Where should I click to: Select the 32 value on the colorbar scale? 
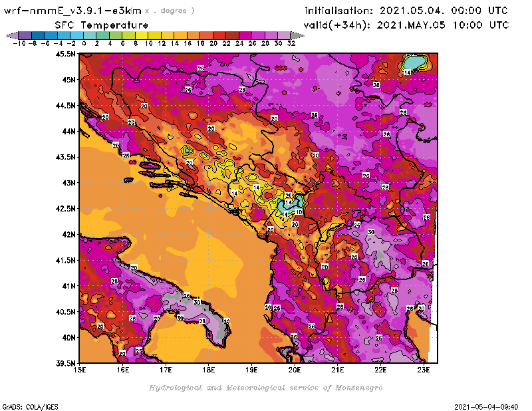point(291,43)
